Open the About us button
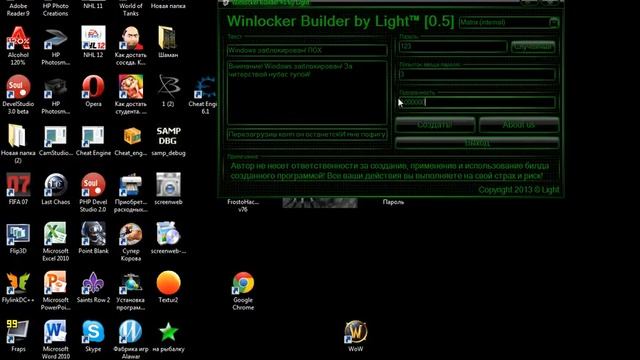This screenshot has width=640, height=360. point(519,124)
